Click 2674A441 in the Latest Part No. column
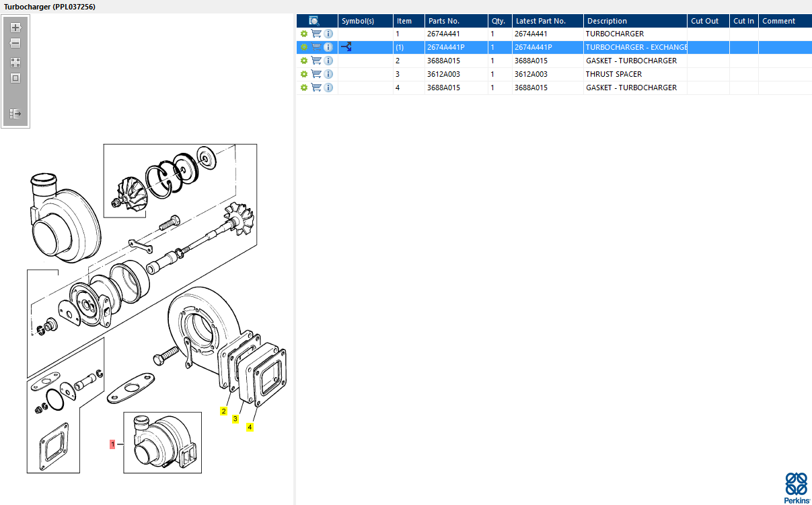Screen dimensions: 812x505 531,34
